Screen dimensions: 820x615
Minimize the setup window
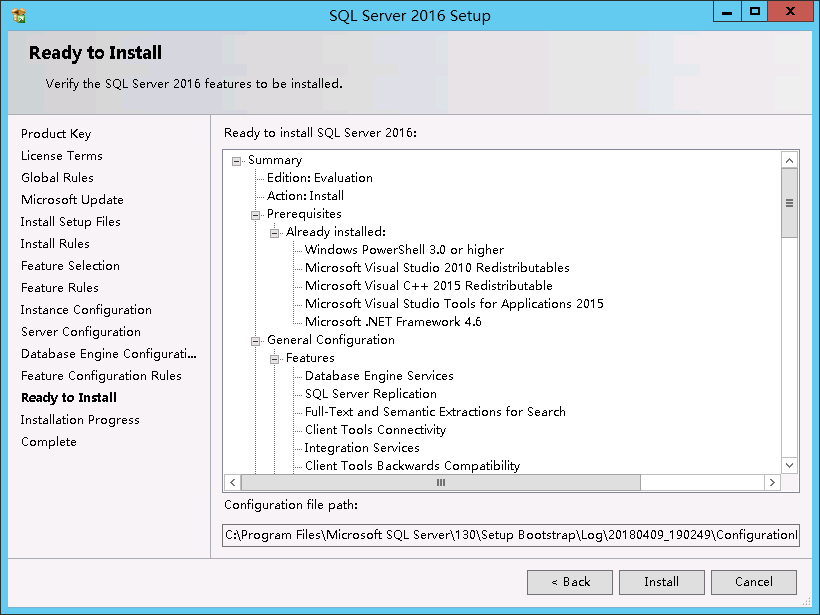pyautogui.click(x=727, y=12)
